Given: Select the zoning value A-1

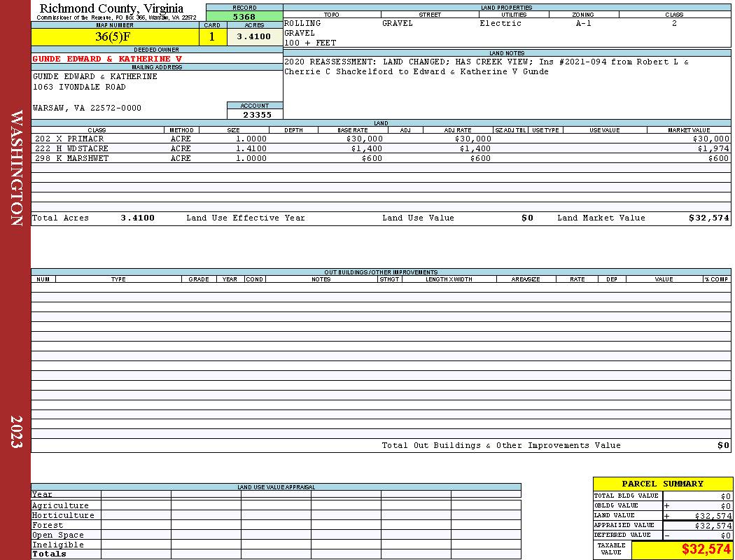Looking at the screenshot, I should click(x=584, y=23).
